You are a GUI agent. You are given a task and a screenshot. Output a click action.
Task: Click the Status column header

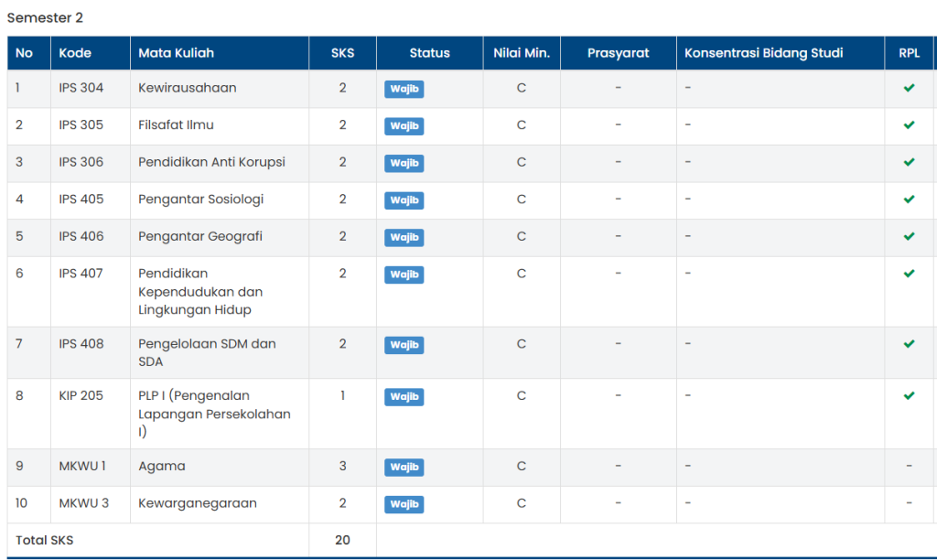tap(430, 53)
